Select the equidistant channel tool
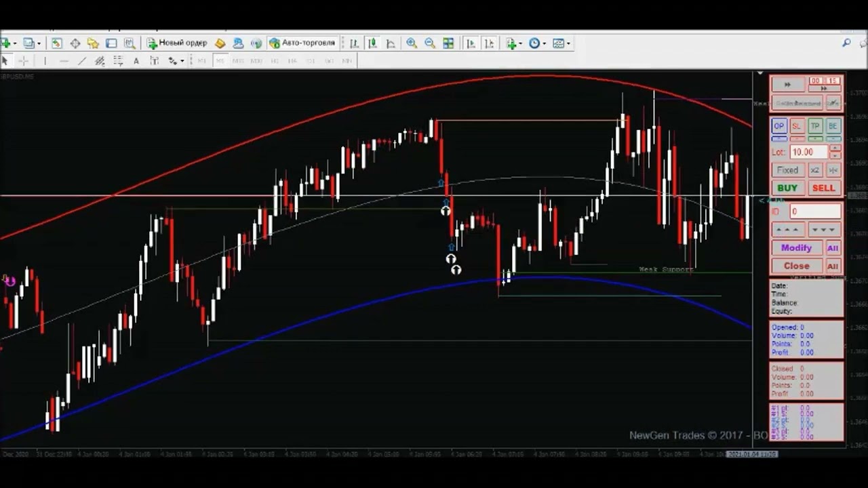The image size is (868, 488). point(100,61)
